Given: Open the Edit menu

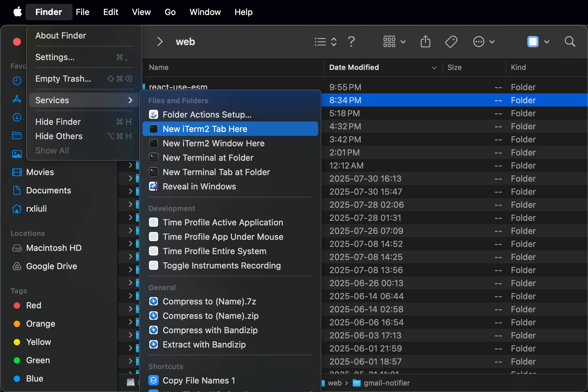Looking at the screenshot, I should pyautogui.click(x=111, y=12).
